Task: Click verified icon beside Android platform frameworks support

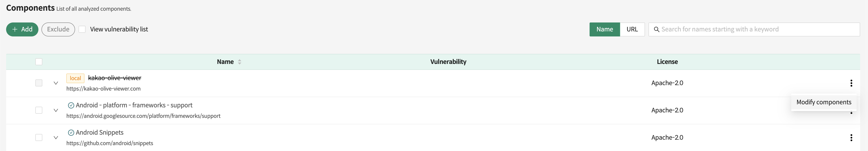Action: [x=71, y=105]
